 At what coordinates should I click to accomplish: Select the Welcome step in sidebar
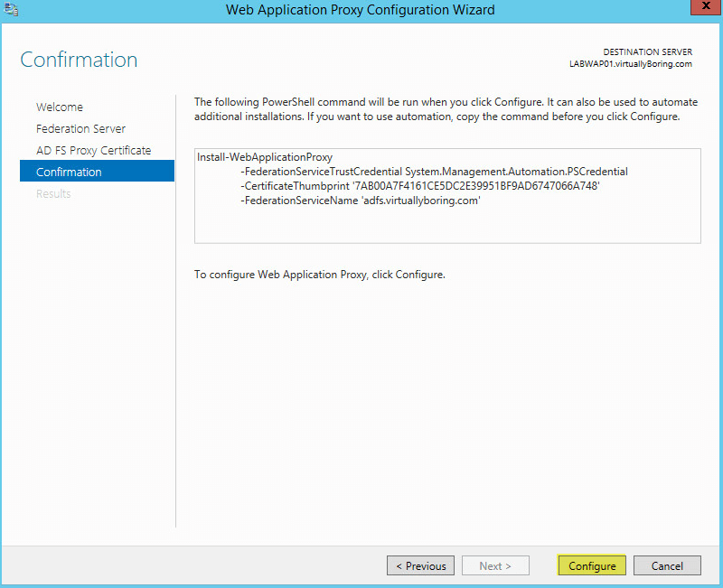click(60, 107)
